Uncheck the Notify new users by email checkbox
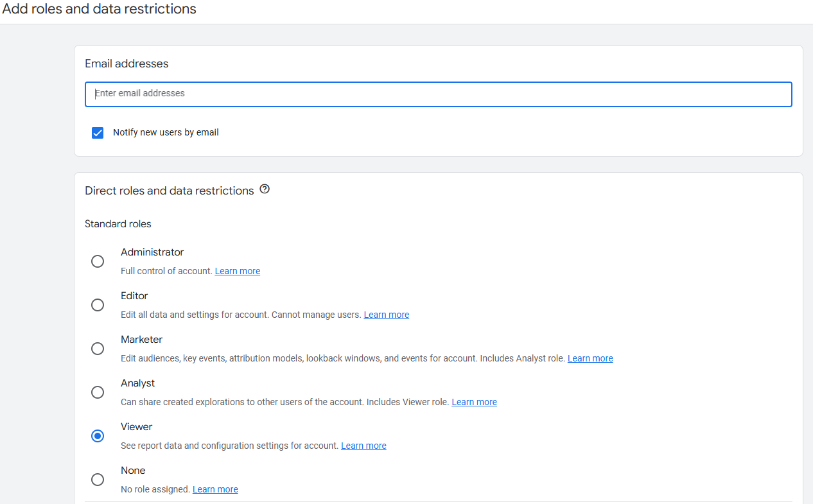813x504 pixels. [98, 133]
